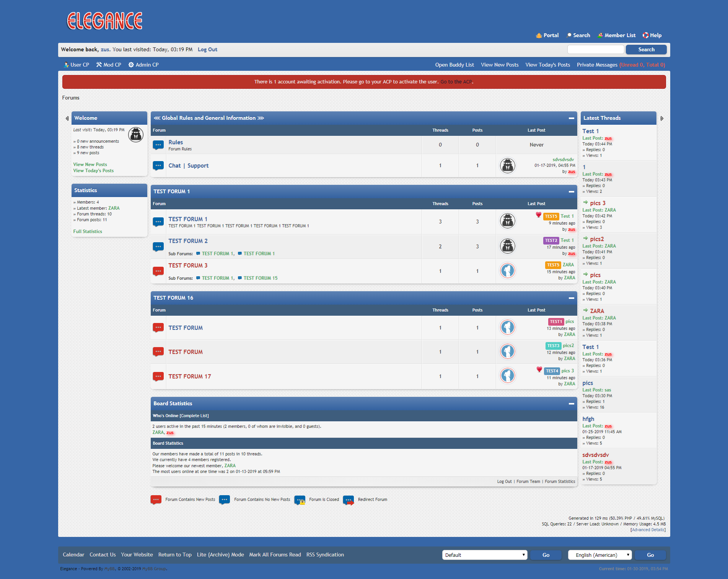Follow the Go to the ACP link
The image size is (728, 579).
tap(456, 82)
